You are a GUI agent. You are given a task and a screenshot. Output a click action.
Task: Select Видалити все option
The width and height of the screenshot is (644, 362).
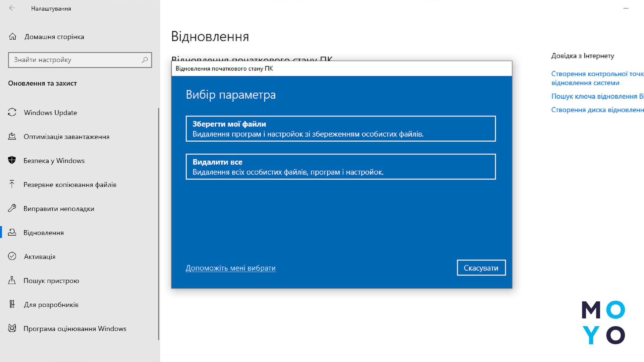(340, 166)
